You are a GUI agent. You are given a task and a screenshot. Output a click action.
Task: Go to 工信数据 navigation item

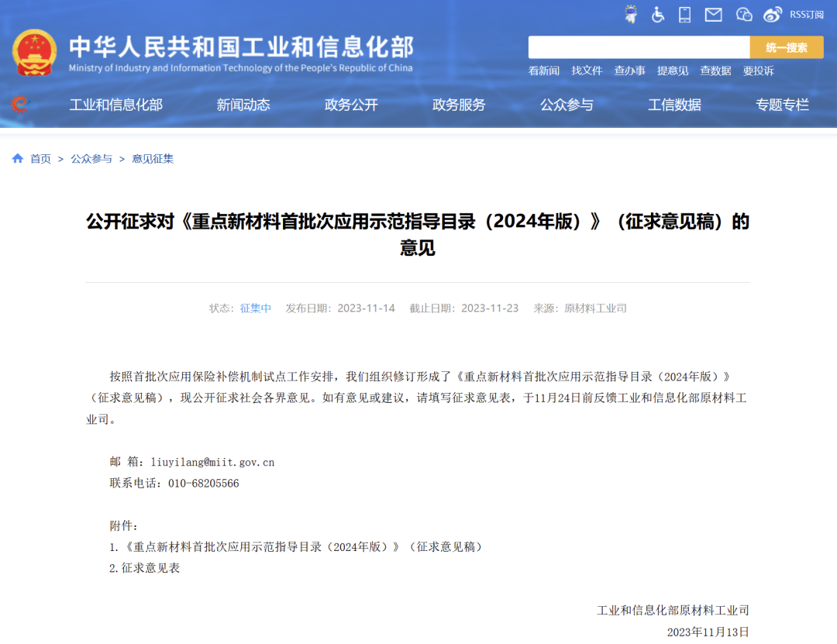point(674,105)
